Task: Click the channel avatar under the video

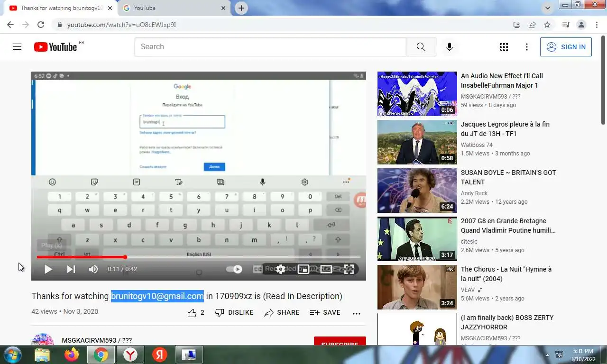Action: coord(43,339)
